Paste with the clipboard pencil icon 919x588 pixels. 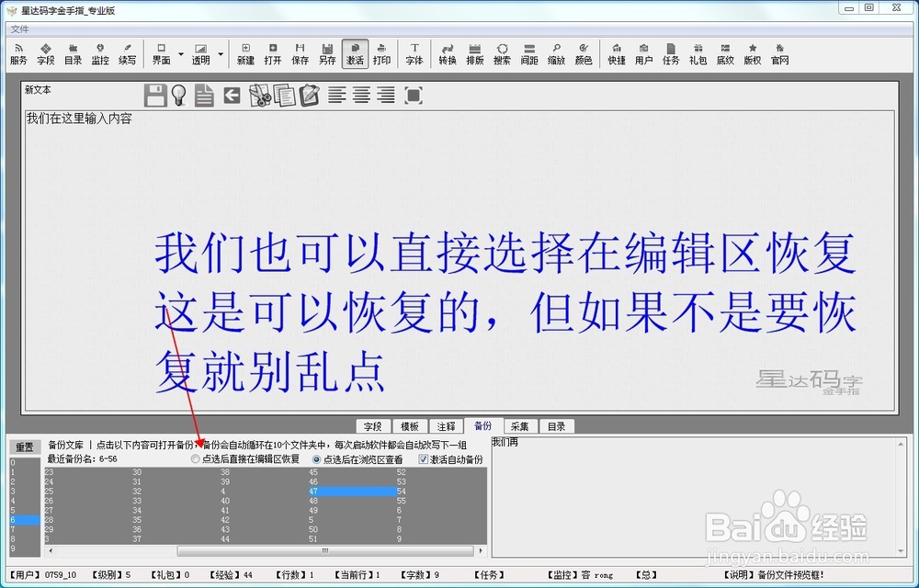309,95
